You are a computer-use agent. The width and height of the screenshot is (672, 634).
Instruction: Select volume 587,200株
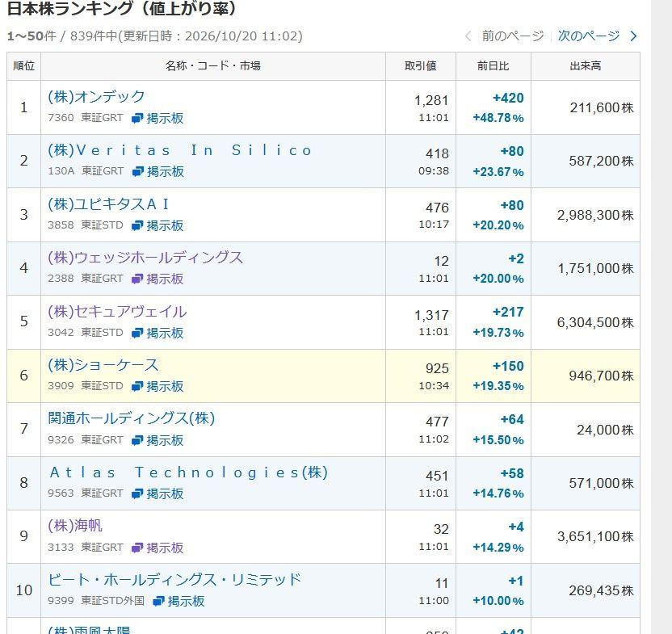[601, 162]
